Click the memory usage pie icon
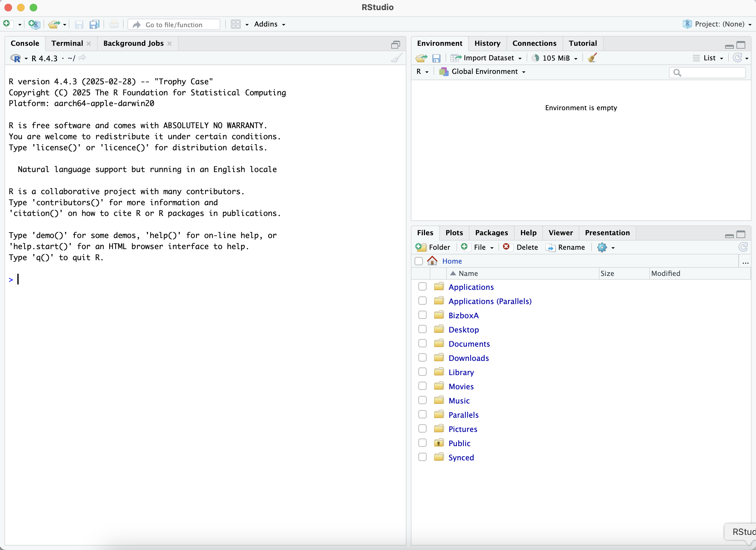The width and height of the screenshot is (756, 550). click(x=535, y=58)
